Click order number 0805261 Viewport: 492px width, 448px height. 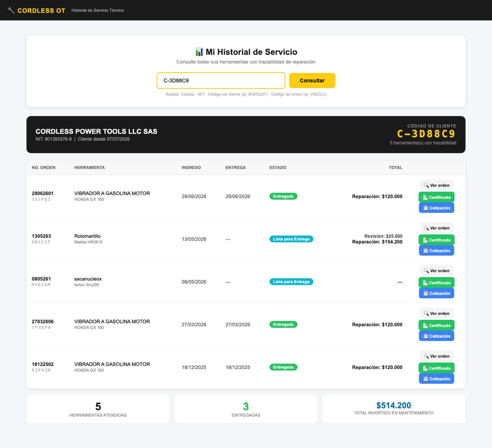[x=41, y=279]
